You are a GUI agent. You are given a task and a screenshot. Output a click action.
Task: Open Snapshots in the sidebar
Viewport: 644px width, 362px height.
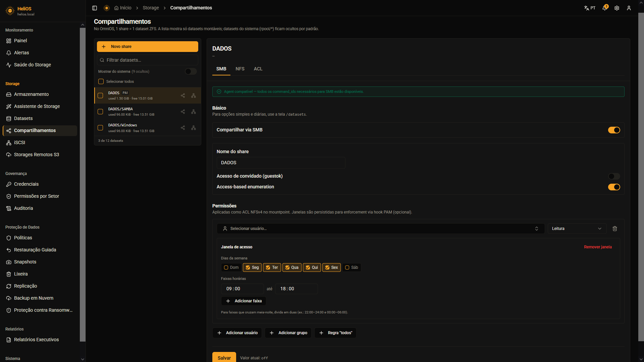tap(40, 262)
